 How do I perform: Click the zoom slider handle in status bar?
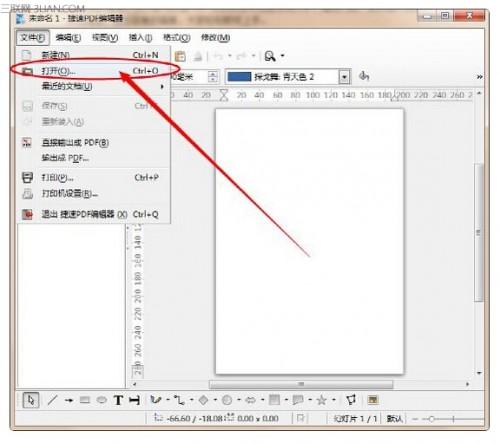pyautogui.click(x=431, y=419)
